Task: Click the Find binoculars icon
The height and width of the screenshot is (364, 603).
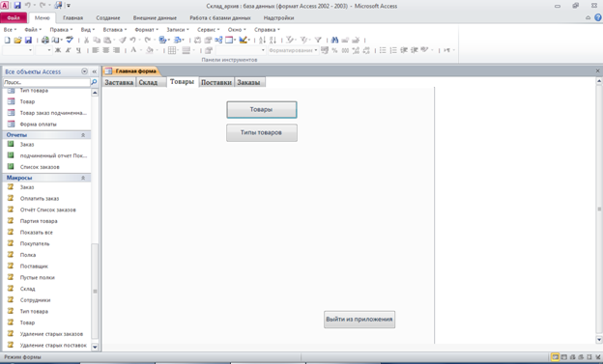Action: tap(334, 40)
